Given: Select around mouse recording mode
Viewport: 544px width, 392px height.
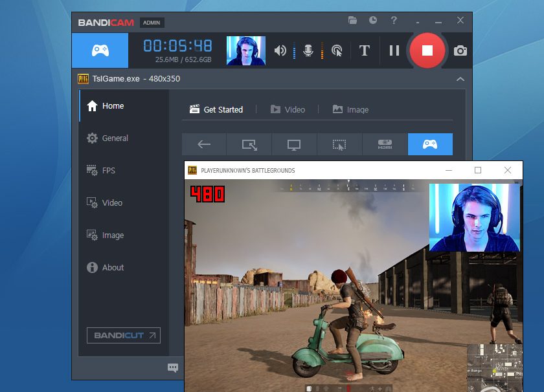Looking at the screenshot, I should pos(339,144).
